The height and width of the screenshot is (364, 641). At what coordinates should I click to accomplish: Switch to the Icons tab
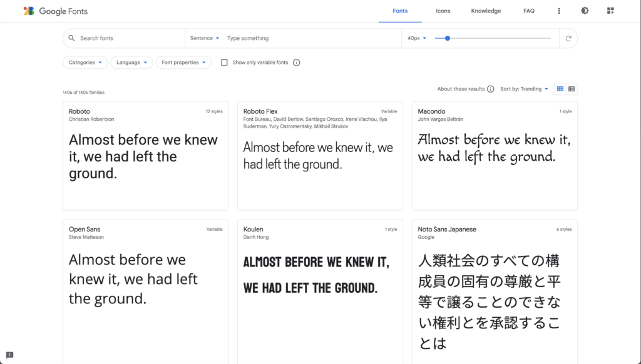click(443, 11)
